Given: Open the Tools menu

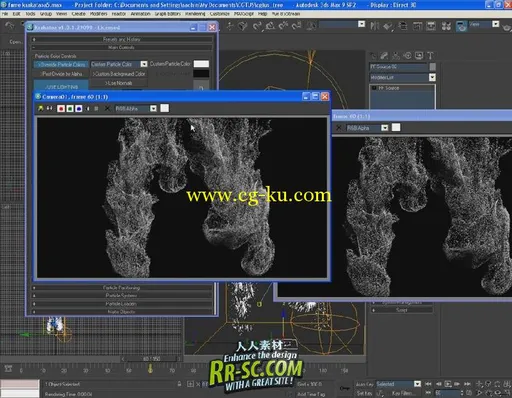Looking at the screenshot, I should [30, 14].
